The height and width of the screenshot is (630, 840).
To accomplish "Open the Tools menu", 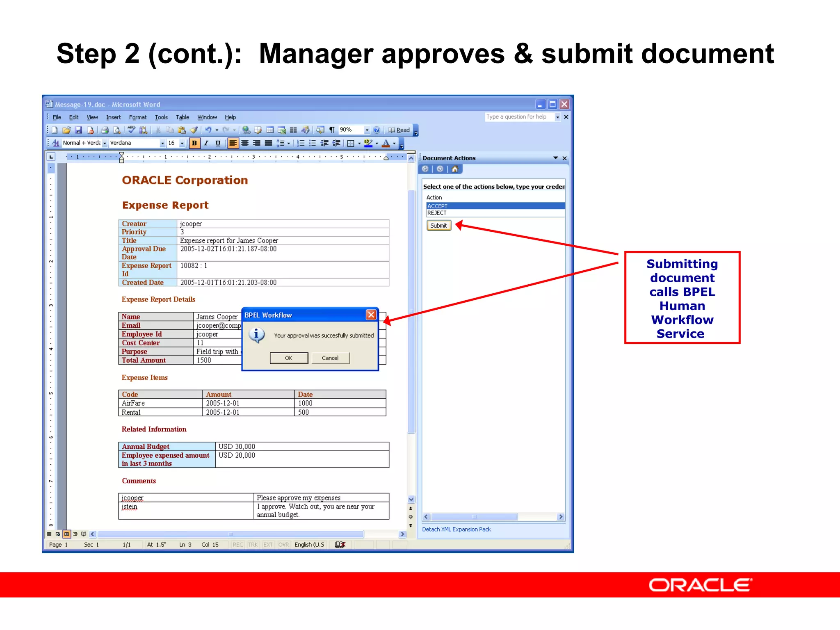I will [x=161, y=117].
